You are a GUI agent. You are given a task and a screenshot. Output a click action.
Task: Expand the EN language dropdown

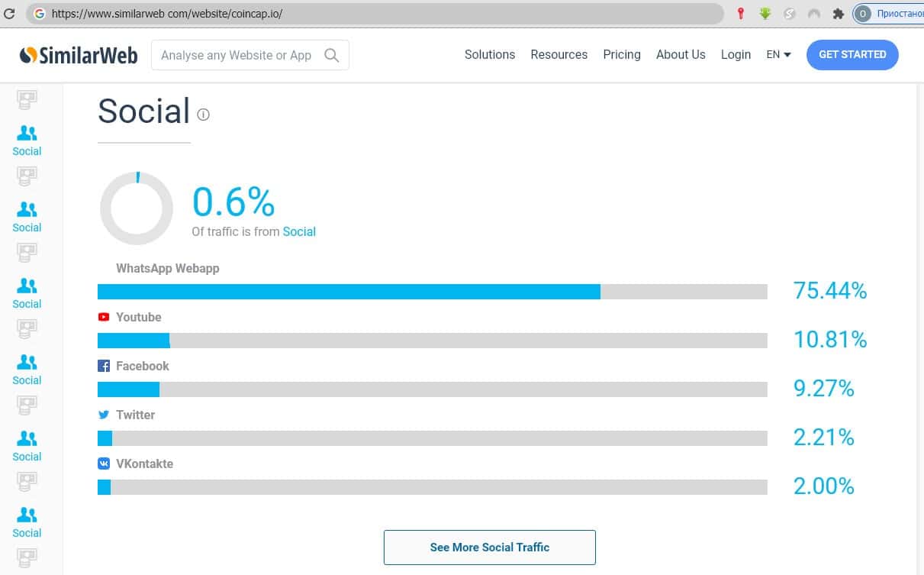(x=779, y=55)
